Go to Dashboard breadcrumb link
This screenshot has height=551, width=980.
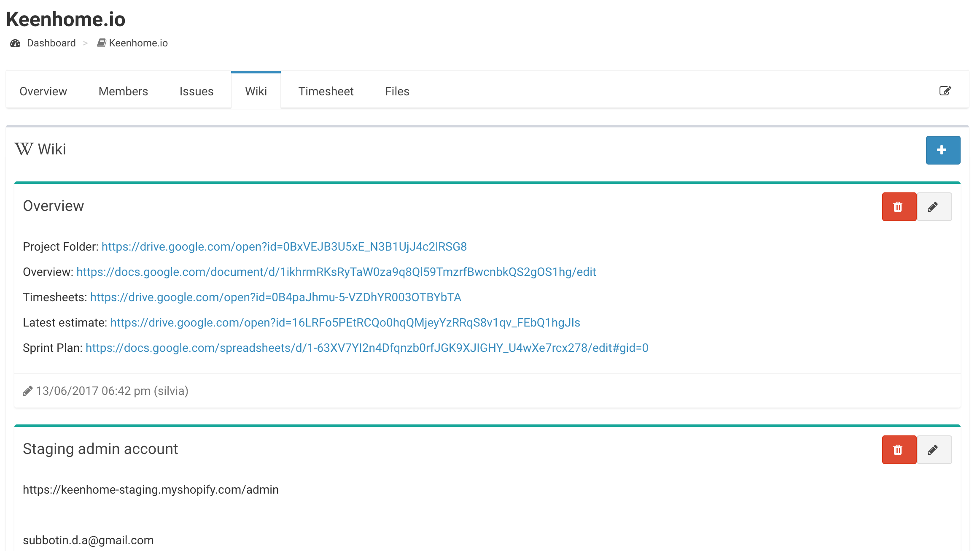[51, 43]
